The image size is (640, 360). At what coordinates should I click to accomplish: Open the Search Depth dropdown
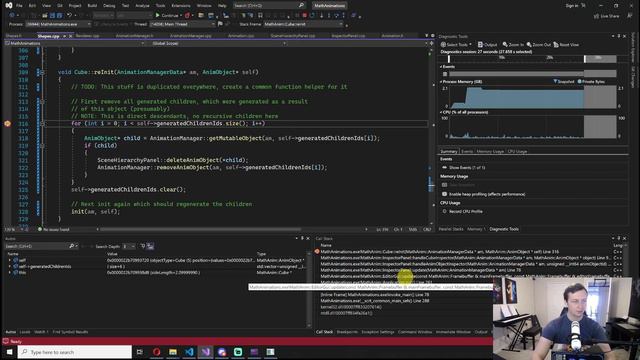pos(129,246)
